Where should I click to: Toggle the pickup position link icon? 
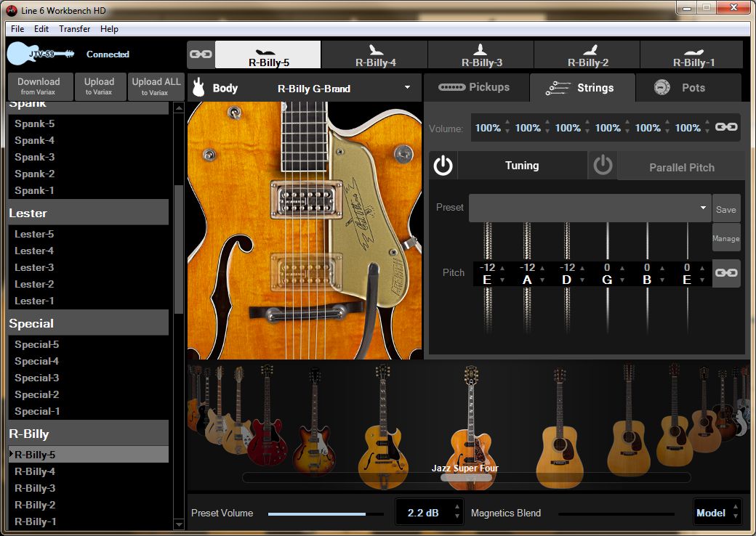click(201, 54)
